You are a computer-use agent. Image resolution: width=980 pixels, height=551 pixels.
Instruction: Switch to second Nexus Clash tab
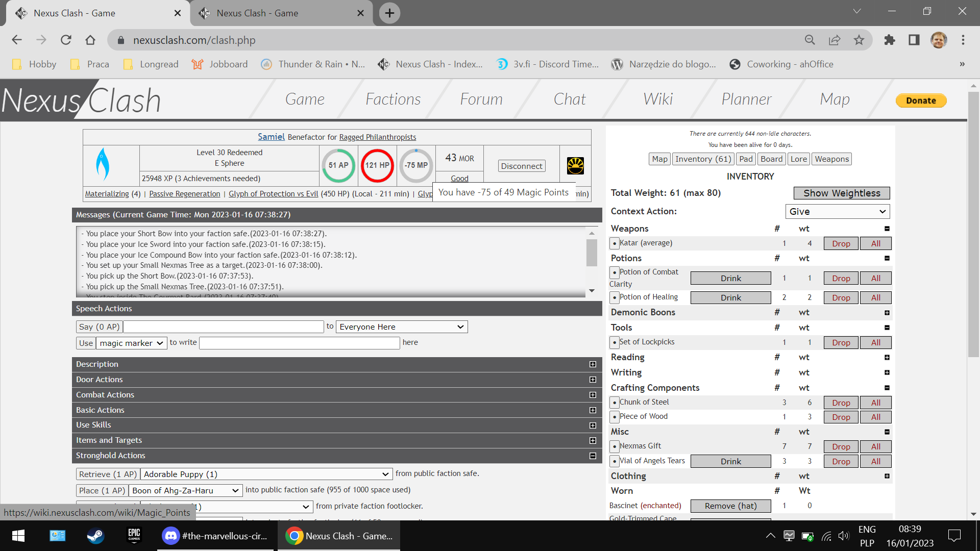[281, 13]
